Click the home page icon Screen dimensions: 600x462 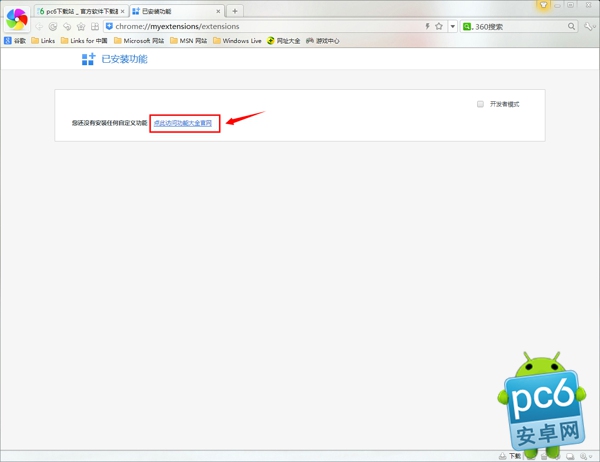click(x=81, y=26)
